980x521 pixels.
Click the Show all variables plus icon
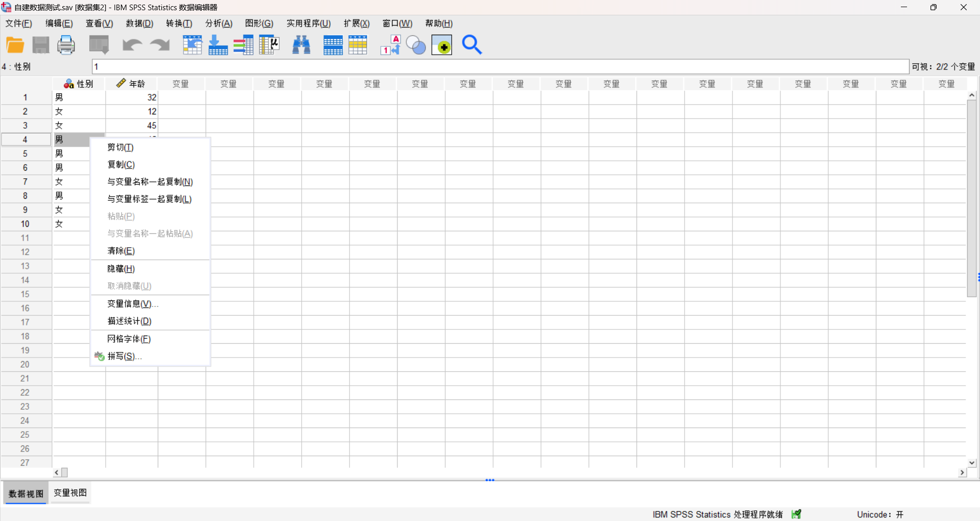[x=442, y=45]
